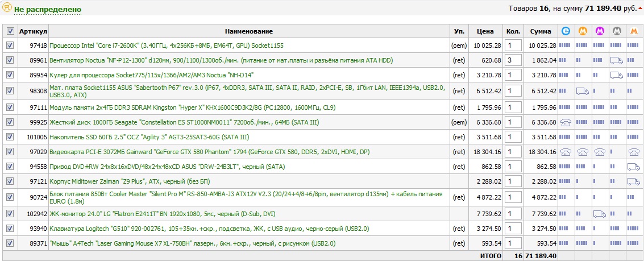Click truck icon in ASUS DRW-24B3LT drive row
Viewport: 644px width, 261px height.
(x=634, y=167)
